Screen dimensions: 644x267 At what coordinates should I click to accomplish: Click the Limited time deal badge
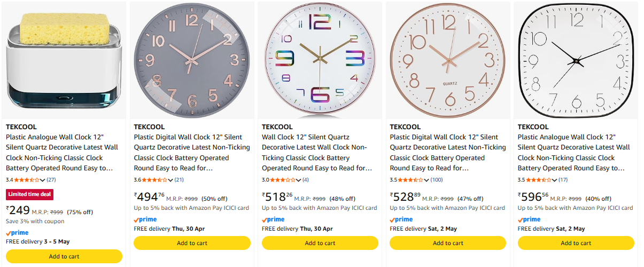[29, 194]
